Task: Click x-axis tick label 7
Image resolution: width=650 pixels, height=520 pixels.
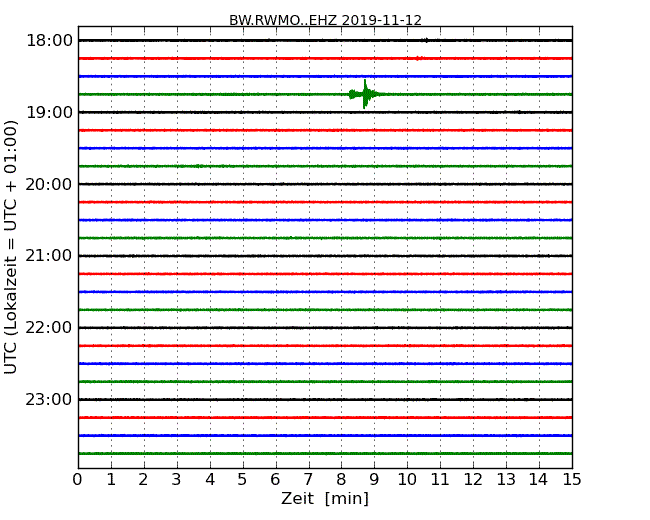Action: coord(308,480)
